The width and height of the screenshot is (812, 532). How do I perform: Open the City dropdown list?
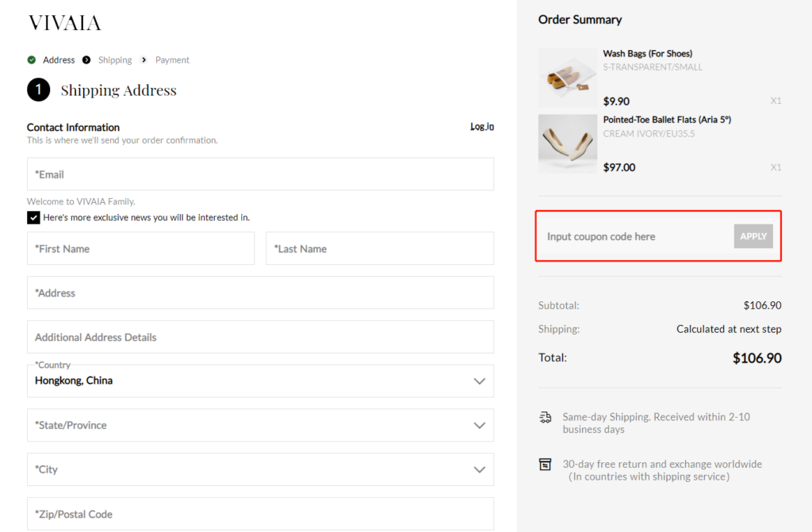260,469
